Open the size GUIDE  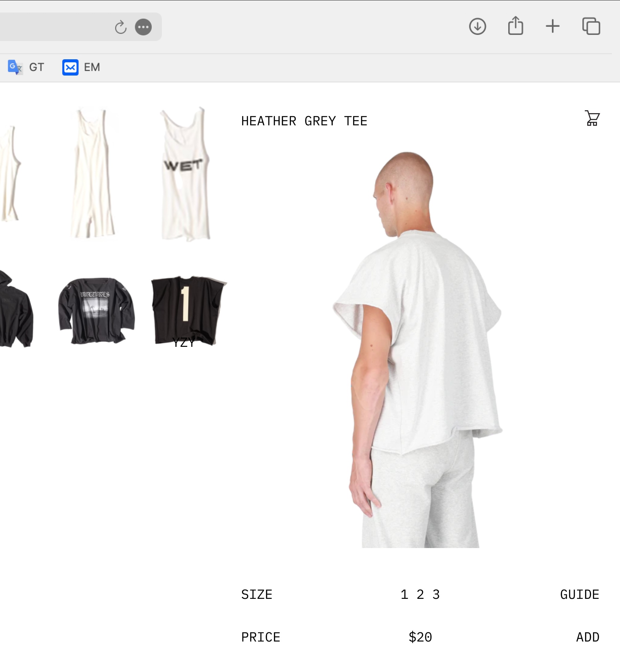point(580,595)
